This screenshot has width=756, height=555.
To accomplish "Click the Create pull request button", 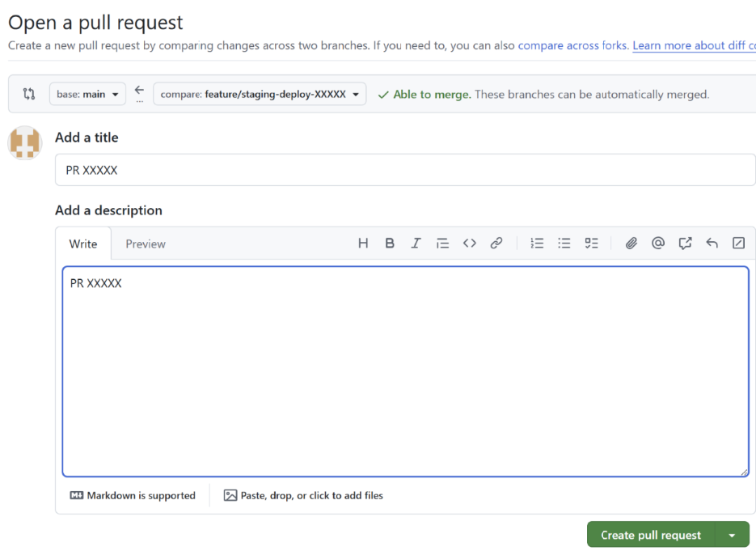I will 650,535.
